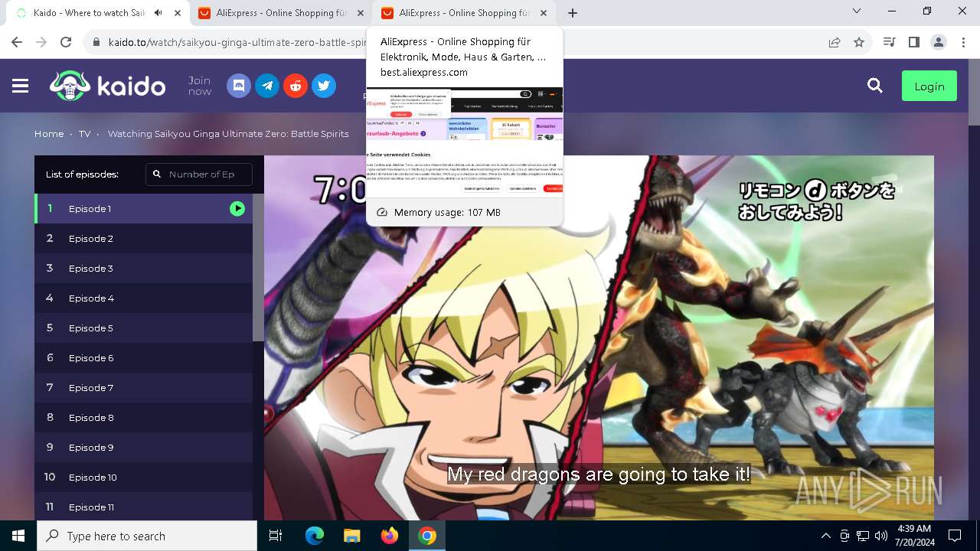980x551 pixels.
Task: Click the Watching Saikyou Ginga Ultimate Zero breadcrumb
Action: [x=228, y=134]
